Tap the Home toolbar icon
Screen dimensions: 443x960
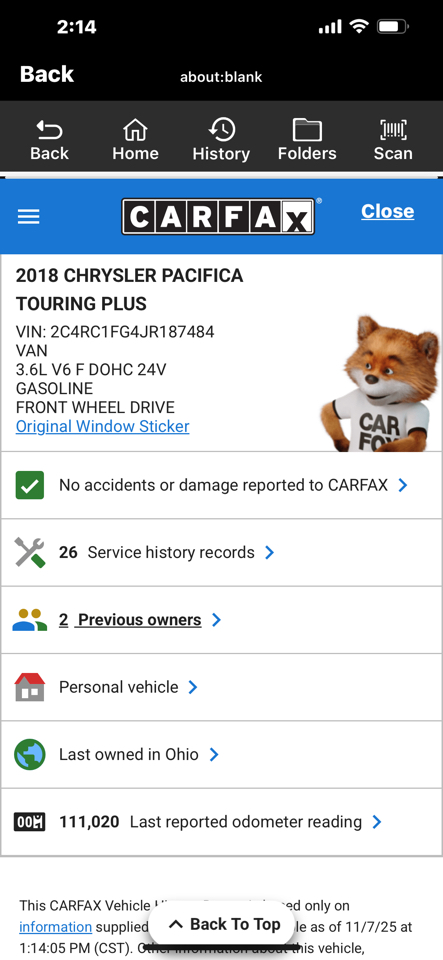[135, 129]
